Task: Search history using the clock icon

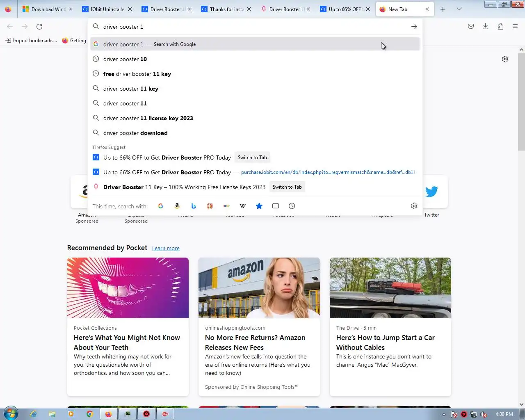Action: [x=292, y=206]
